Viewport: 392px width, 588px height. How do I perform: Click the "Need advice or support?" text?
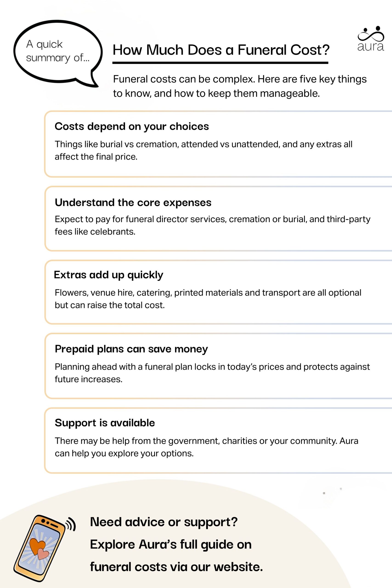(x=164, y=522)
